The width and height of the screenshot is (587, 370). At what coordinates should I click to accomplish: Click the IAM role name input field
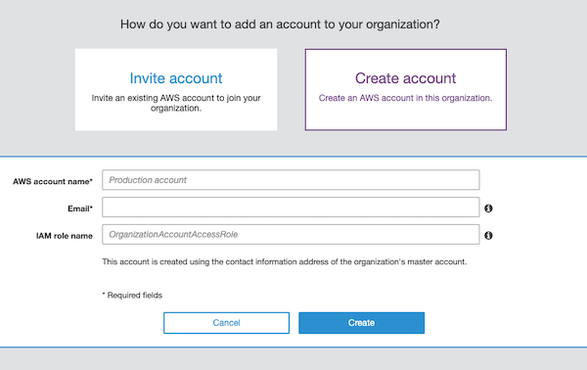point(291,234)
